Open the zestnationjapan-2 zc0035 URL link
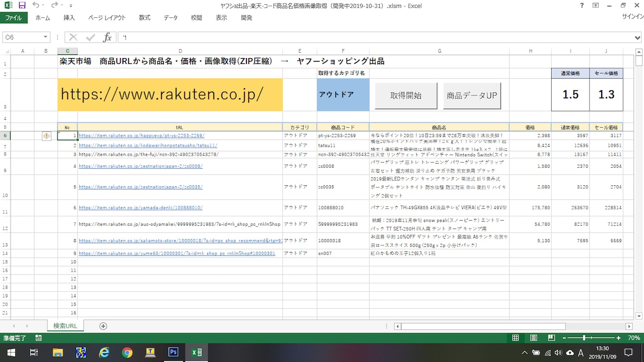 (x=140, y=187)
